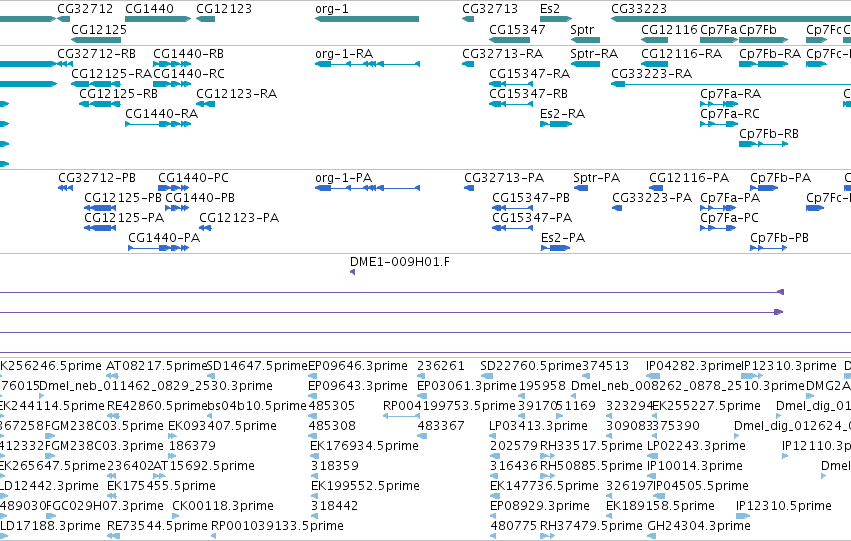Click protein CG12123-PA
Image resolution: width=851 pixels, height=541 pixels.
[239, 218]
